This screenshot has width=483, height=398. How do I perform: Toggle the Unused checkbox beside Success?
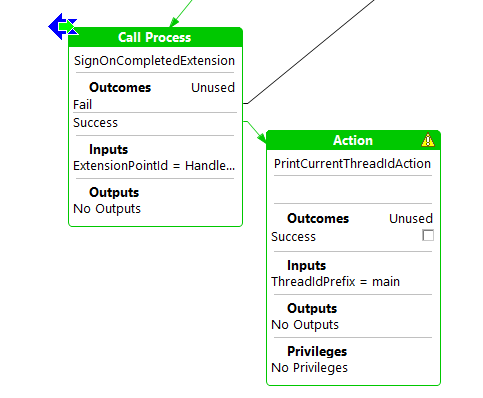428,235
